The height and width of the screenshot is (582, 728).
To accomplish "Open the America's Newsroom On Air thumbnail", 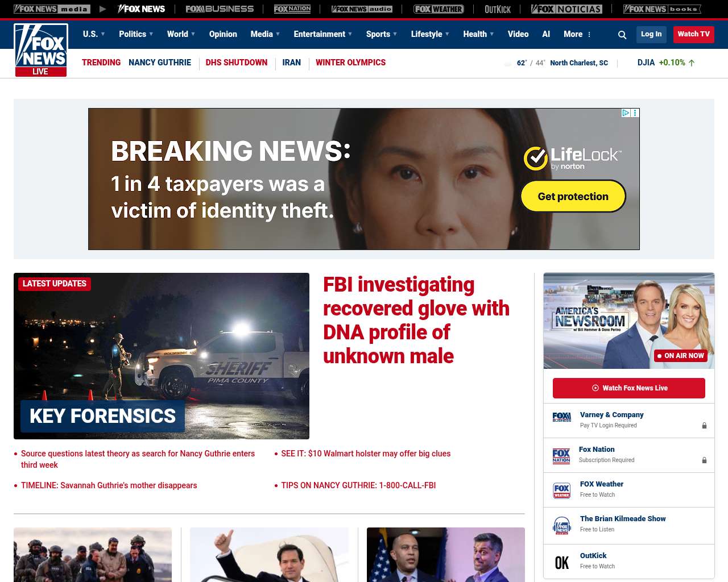I will click(x=629, y=321).
